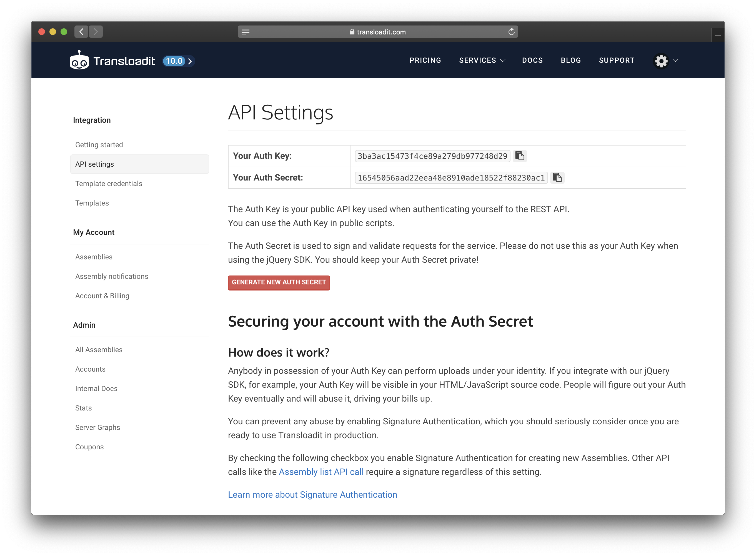The width and height of the screenshot is (756, 556).
Task: Click GENERATE NEW AUTH SECRET button
Action: [279, 282]
